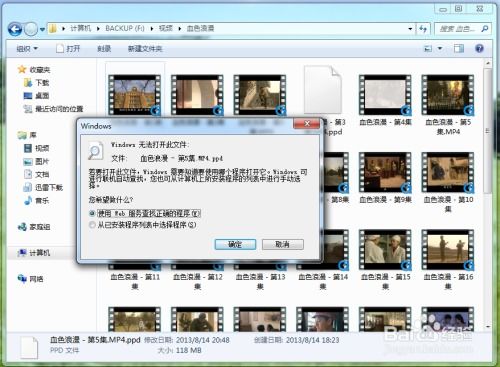
Task: Select the 血色浪漫 - 第9集 video thumbnail
Action: click(x=385, y=173)
